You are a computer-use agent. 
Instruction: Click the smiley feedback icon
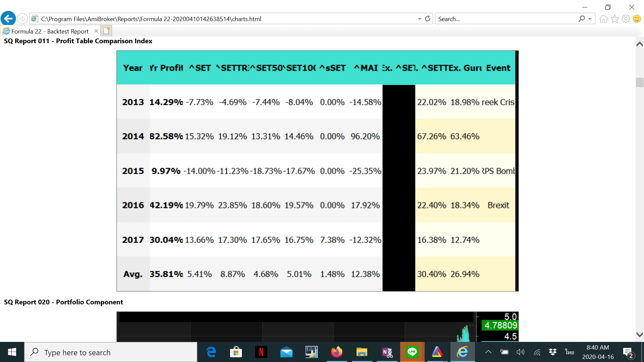coord(637,19)
